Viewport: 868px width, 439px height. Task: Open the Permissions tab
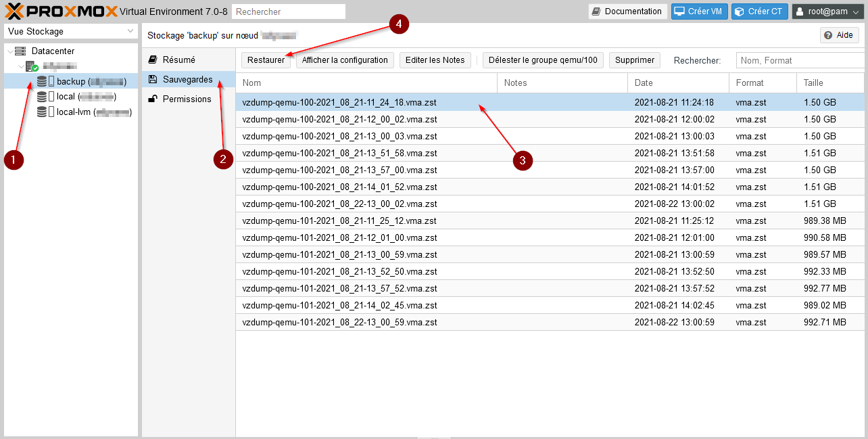(187, 99)
